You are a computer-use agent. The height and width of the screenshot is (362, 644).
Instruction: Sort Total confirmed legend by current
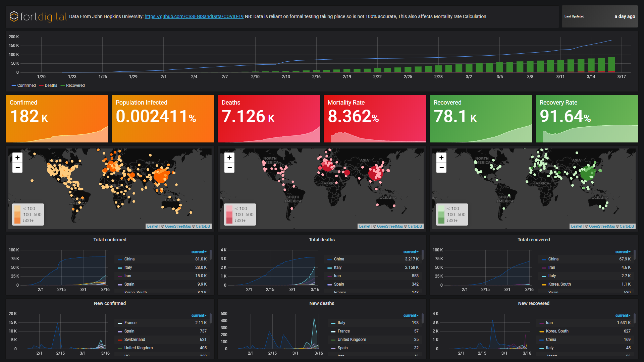tap(199, 252)
